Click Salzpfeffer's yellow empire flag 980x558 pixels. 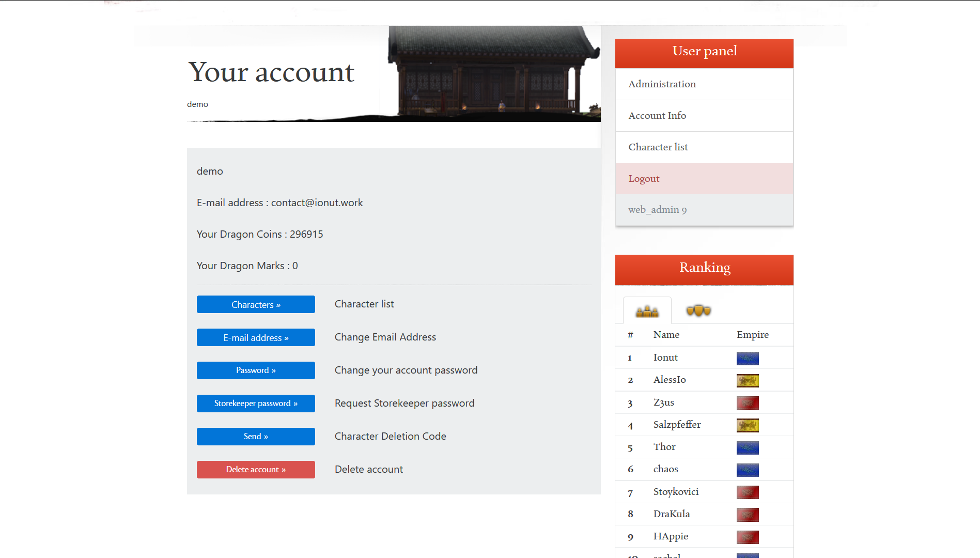(748, 425)
